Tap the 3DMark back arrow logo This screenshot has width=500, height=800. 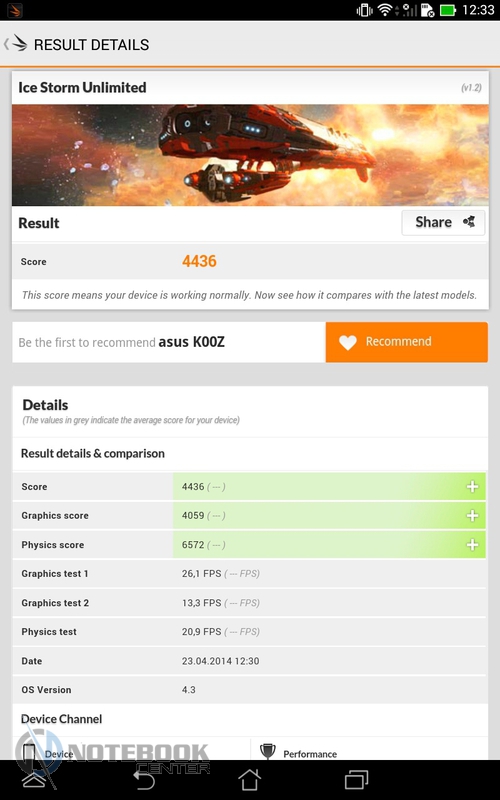pos(16,44)
